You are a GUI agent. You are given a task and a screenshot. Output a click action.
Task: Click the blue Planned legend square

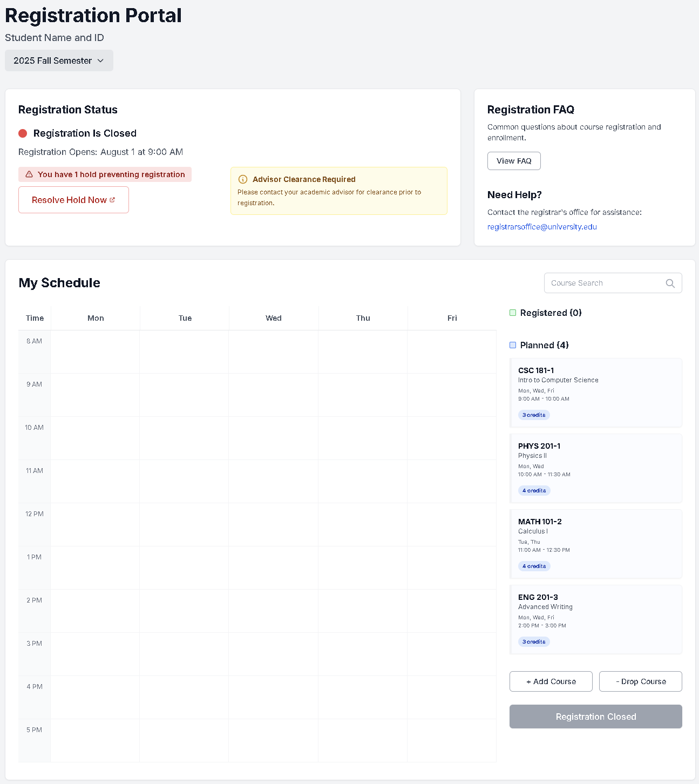[513, 345]
